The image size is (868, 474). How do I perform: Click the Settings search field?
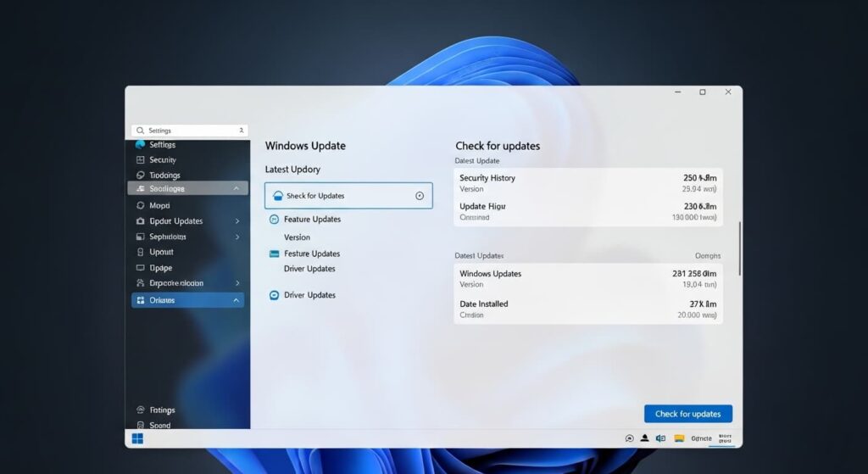[189, 131]
